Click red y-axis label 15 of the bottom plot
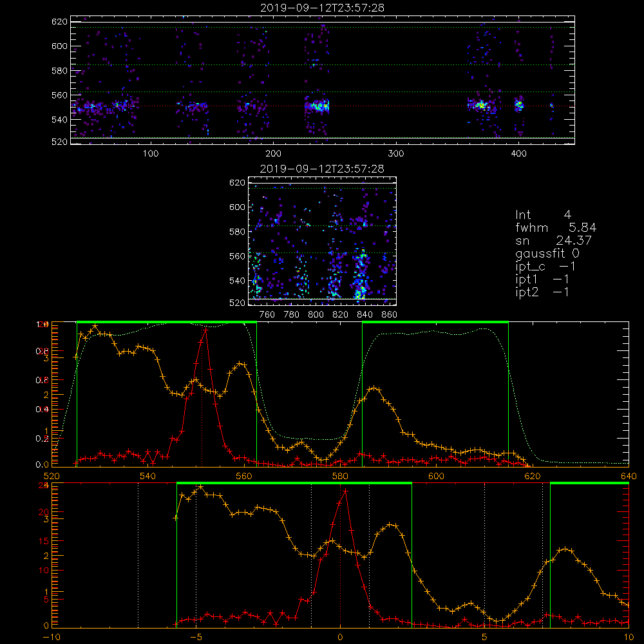 tap(44, 542)
